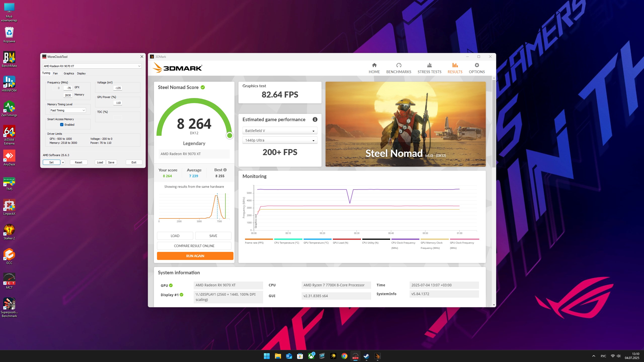This screenshot has width=644, height=362.
Task: Click Steam icon in taskbar
Action: 366,356
